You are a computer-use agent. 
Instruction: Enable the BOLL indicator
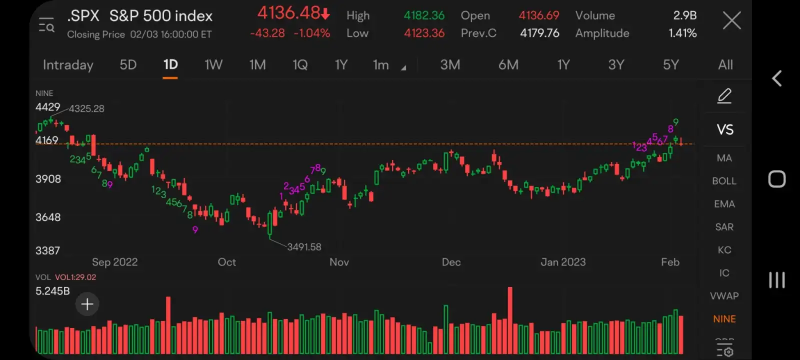pos(724,181)
